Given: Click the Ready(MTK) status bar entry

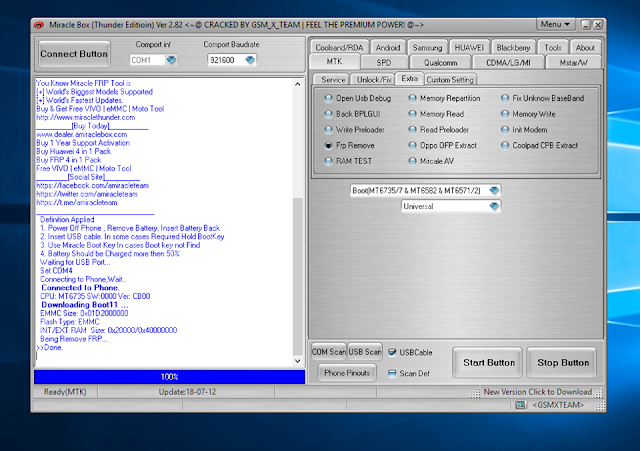Looking at the screenshot, I should coord(65,392).
